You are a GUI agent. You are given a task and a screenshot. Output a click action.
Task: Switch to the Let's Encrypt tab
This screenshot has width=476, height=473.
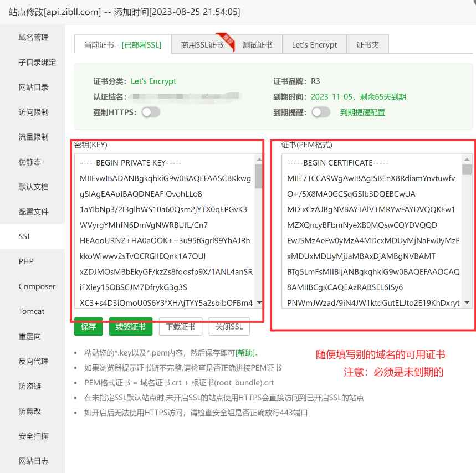[314, 44]
